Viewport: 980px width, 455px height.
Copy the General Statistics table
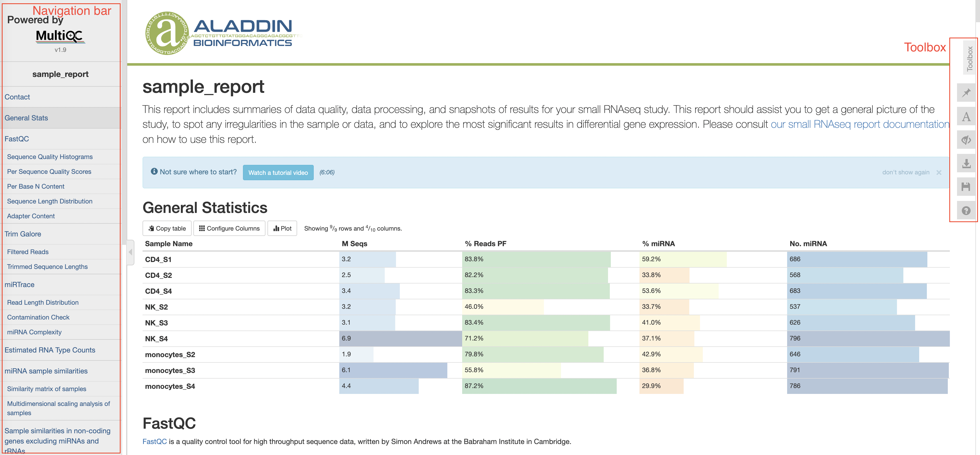pos(167,229)
